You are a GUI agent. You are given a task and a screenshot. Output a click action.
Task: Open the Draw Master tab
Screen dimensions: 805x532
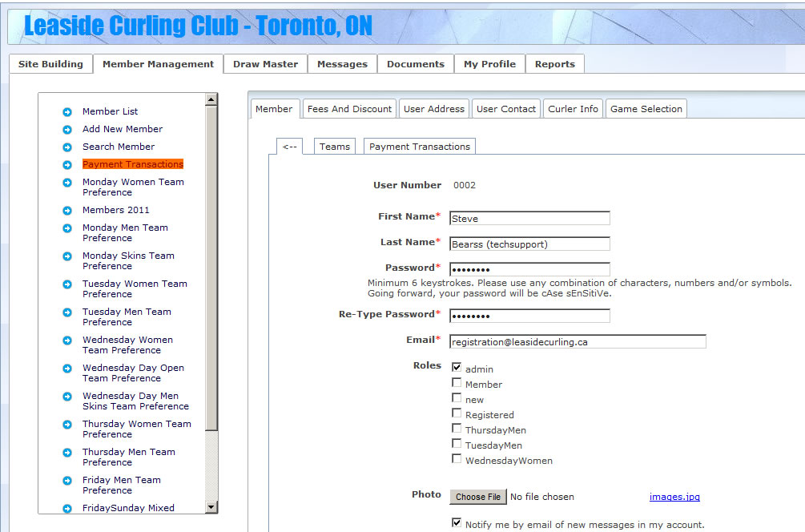coord(265,64)
